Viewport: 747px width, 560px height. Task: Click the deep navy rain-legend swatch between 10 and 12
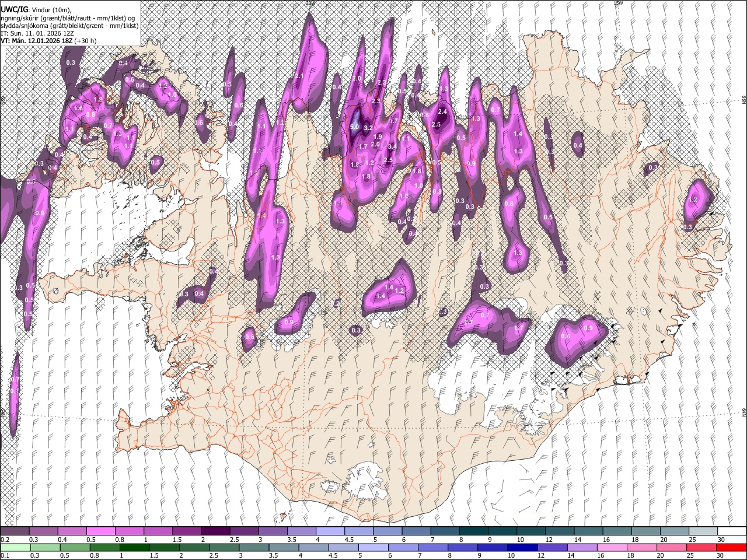click(522, 548)
